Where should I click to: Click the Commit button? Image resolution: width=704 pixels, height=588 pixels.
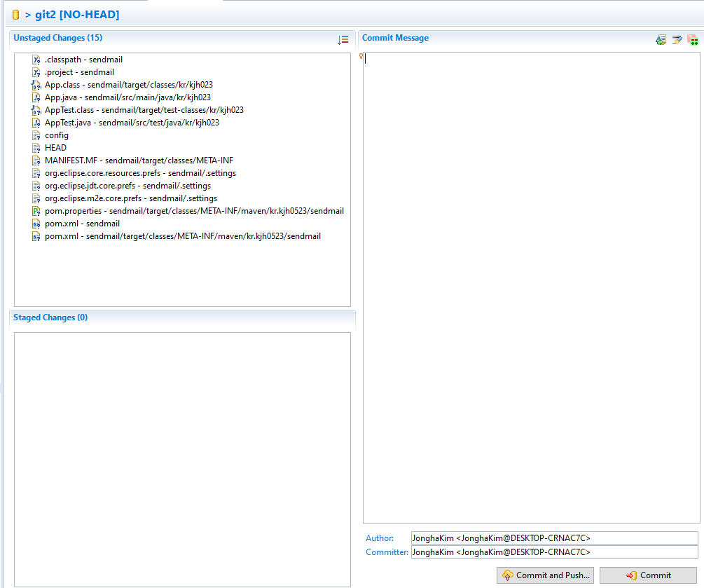[x=648, y=575]
